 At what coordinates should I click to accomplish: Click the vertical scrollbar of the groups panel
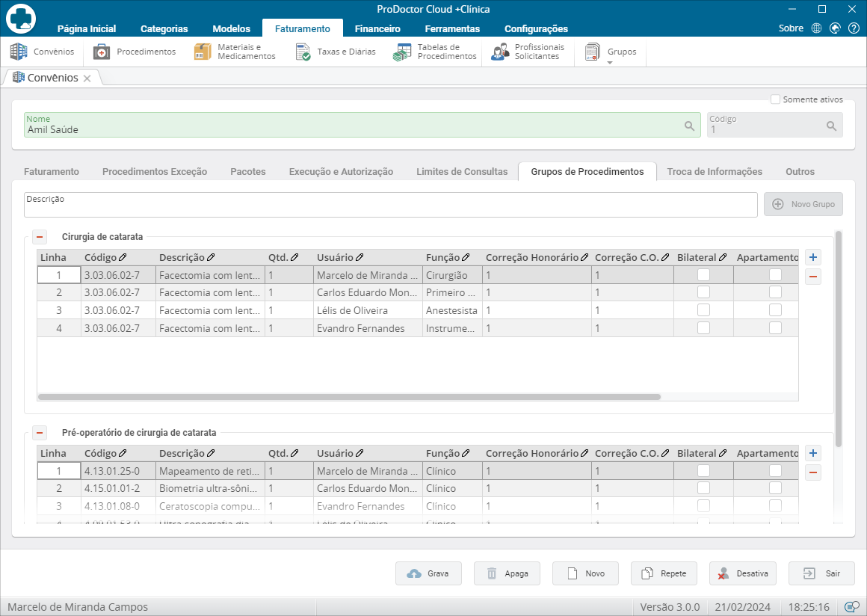click(x=839, y=339)
